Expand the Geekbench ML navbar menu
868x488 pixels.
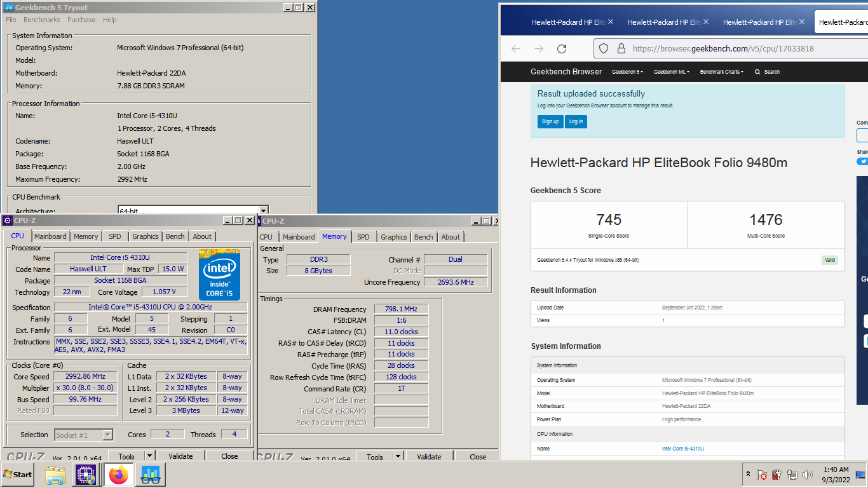(x=672, y=72)
